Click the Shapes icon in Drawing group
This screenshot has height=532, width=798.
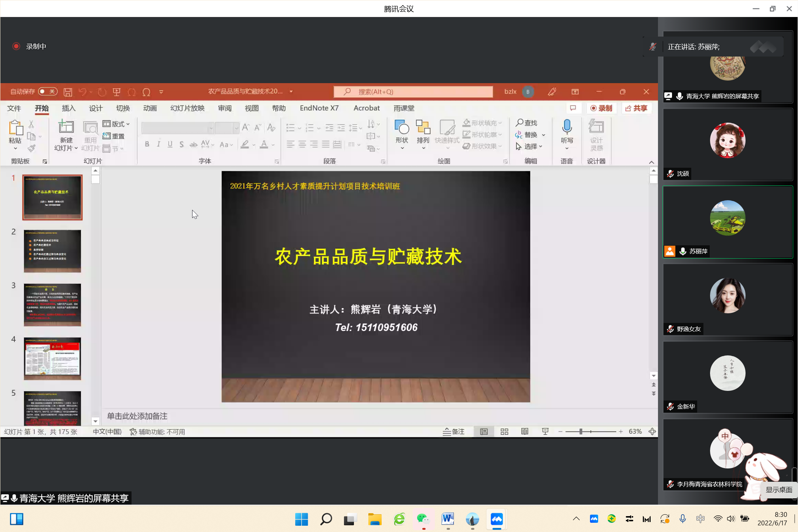[402, 127]
